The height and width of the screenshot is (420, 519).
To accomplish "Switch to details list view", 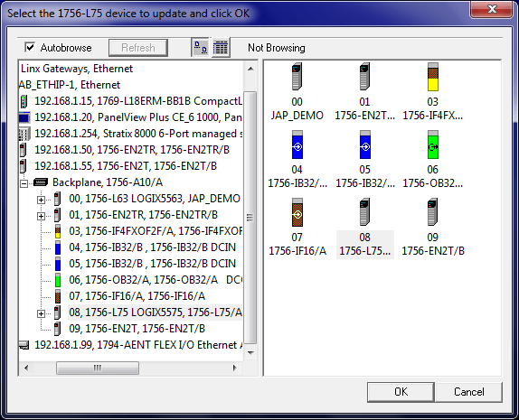I will [x=221, y=48].
